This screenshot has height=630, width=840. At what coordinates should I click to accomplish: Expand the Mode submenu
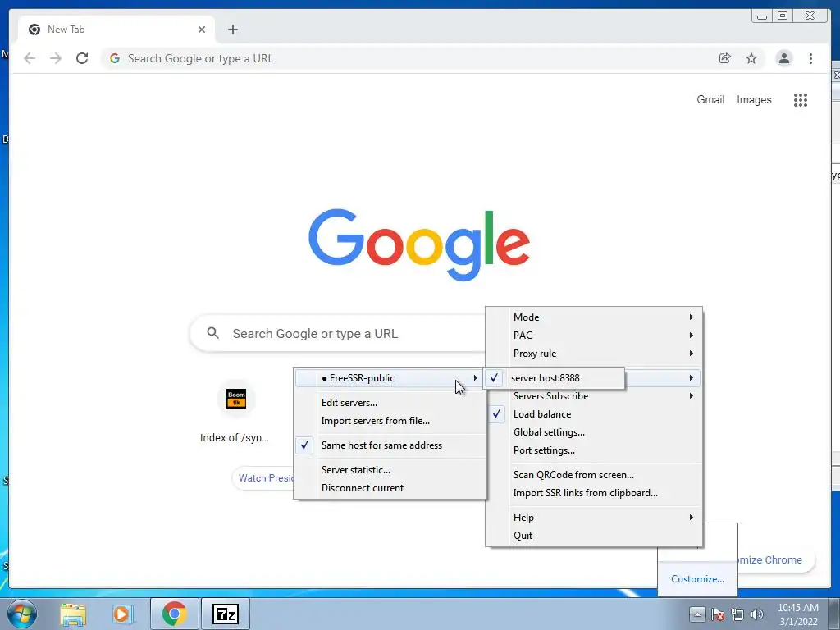point(594,317)
